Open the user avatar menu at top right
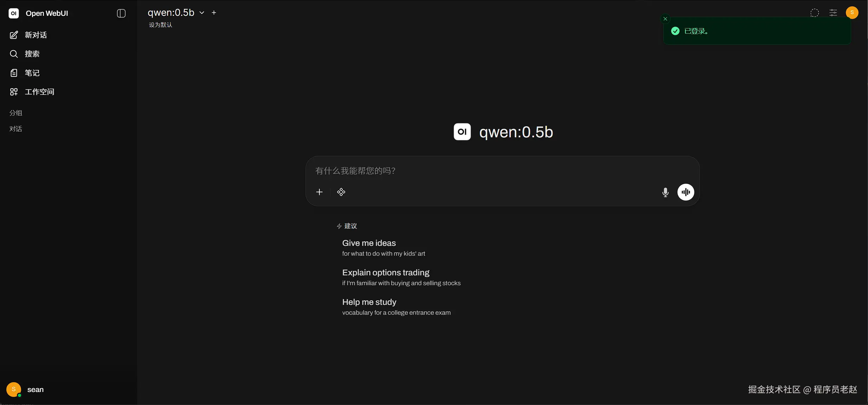This screenshot has height=405, width=868. tap(852, 12)
